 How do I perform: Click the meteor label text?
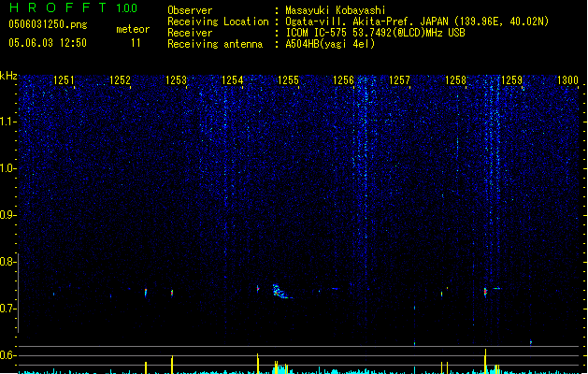click(133, 29)
